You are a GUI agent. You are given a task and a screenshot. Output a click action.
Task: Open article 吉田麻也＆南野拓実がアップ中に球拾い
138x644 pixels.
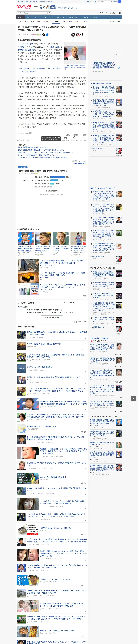[x=57, y=333]
